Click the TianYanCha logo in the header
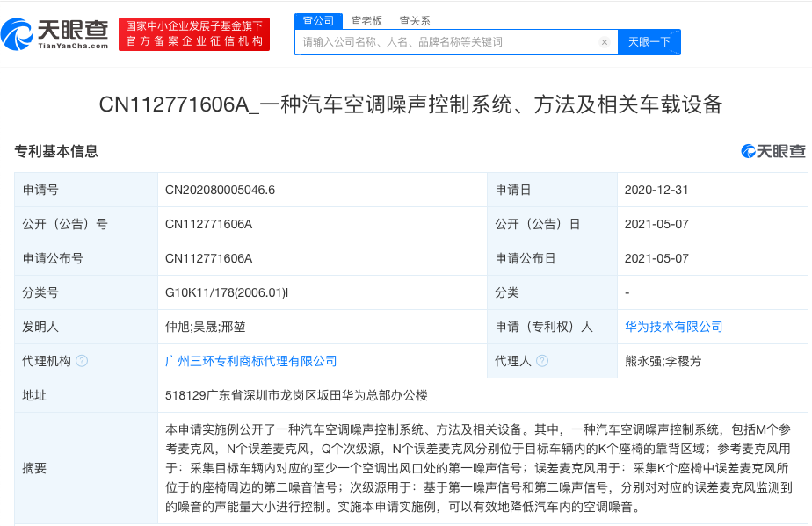The height and width of the screenshot is (526, 812). pyautogui.click(x=54, y=34)
